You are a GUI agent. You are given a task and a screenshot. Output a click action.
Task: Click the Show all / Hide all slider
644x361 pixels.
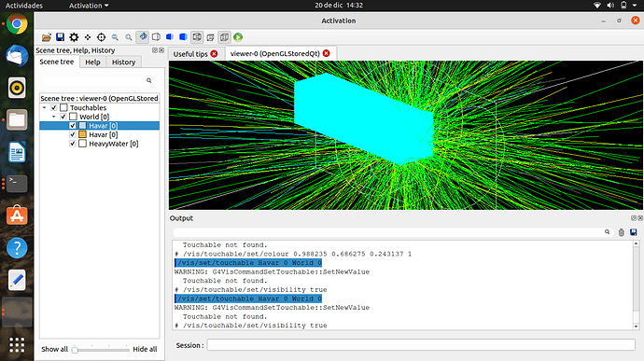(x=100, y=350)
